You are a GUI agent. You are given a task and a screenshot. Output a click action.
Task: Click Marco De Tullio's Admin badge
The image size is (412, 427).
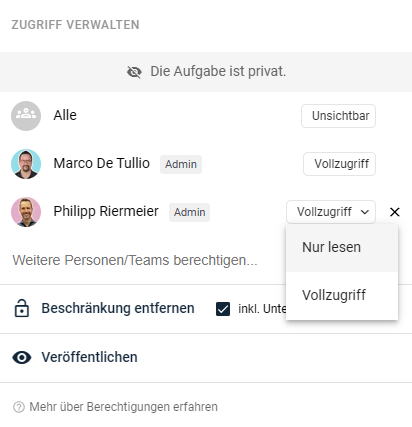point(181,164)
